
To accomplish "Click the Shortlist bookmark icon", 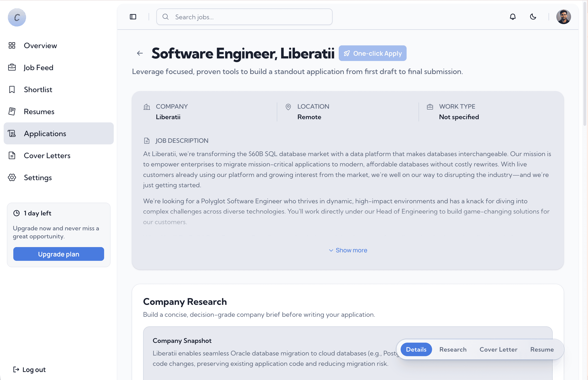I will [12, 90].
